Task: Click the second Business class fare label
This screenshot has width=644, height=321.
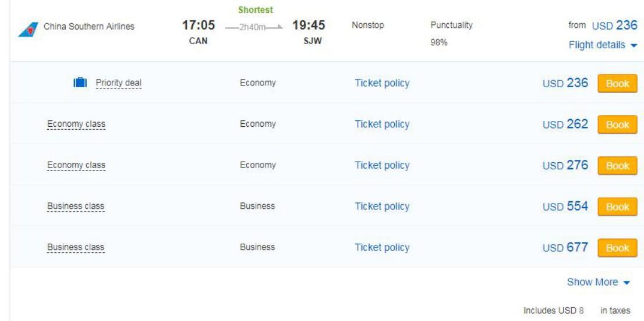Action: click(76, 247)
